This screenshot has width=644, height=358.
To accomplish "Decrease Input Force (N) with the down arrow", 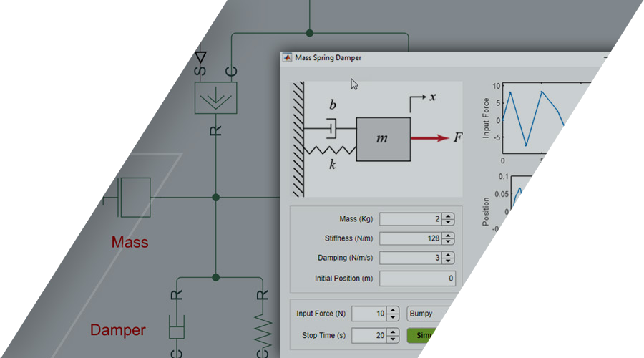I will (x=393, y=317).
